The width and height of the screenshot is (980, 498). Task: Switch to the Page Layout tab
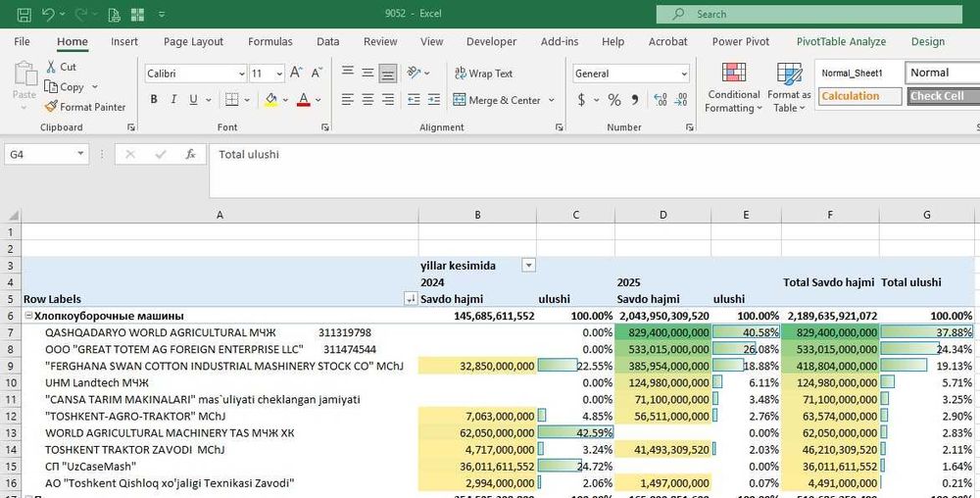click(193, 41)
